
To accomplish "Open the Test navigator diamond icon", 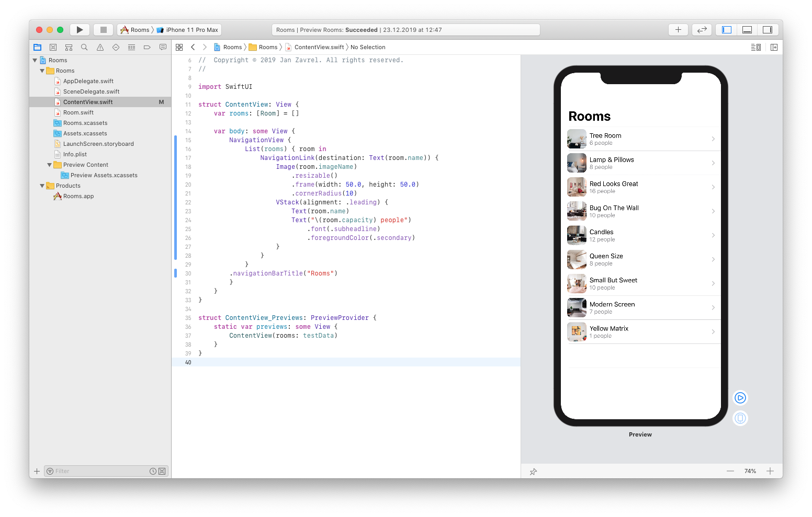I will pyautogui.click(x=116, y=47).
